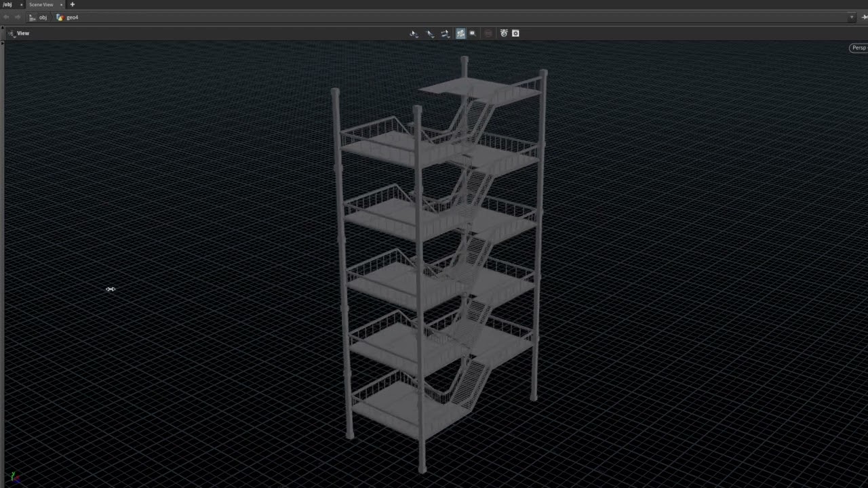Activate the View tool in the viewport toolbar
Screen dimensions: 868x488
pos(414,33)
